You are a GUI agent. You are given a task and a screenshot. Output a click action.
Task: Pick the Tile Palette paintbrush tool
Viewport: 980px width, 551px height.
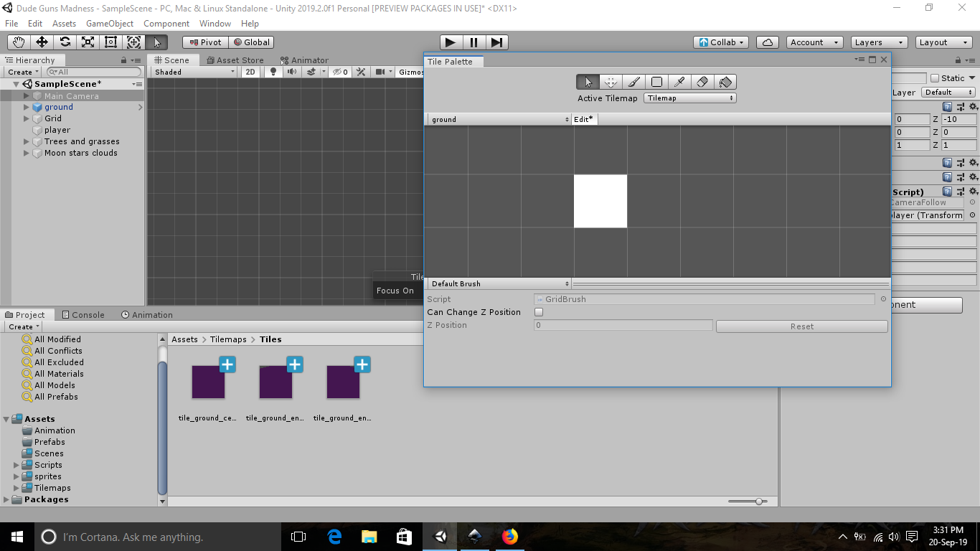pyautogui.click(x=633, y=82)
